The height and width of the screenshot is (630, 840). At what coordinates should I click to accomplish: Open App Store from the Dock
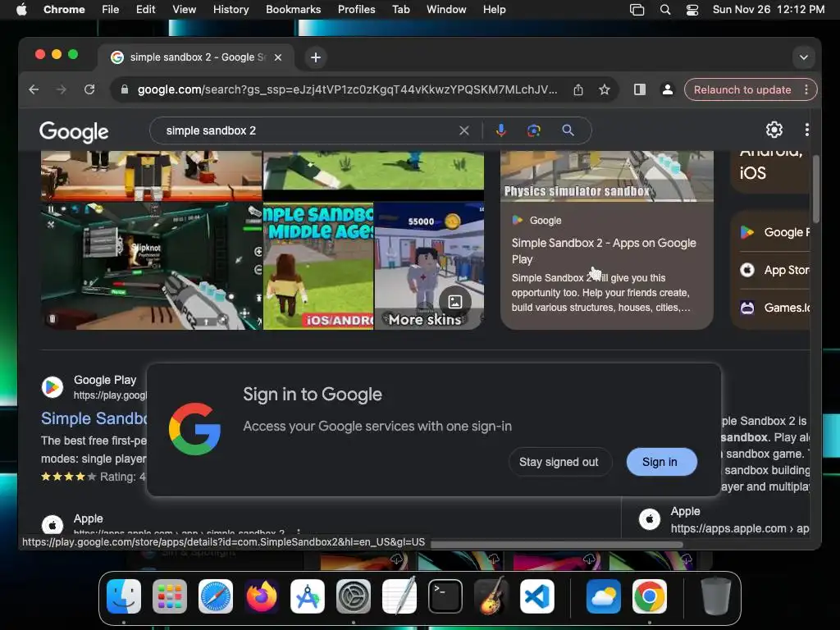[308, 596]
